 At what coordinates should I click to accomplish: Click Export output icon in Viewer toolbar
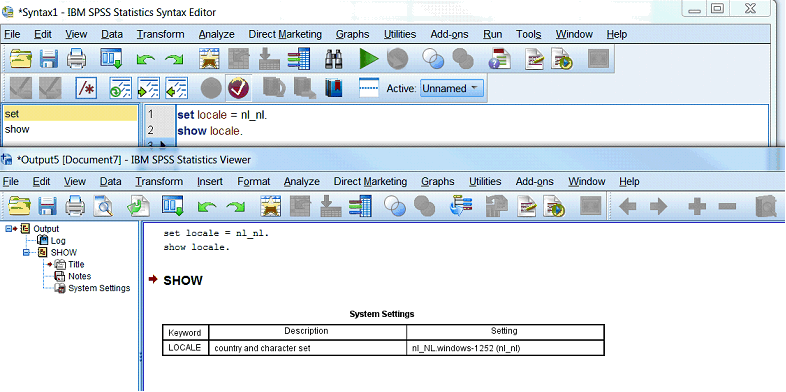pos(139,206)
